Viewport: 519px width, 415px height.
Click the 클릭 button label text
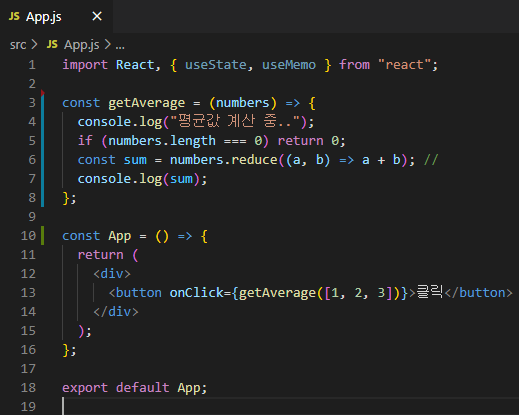429,292
